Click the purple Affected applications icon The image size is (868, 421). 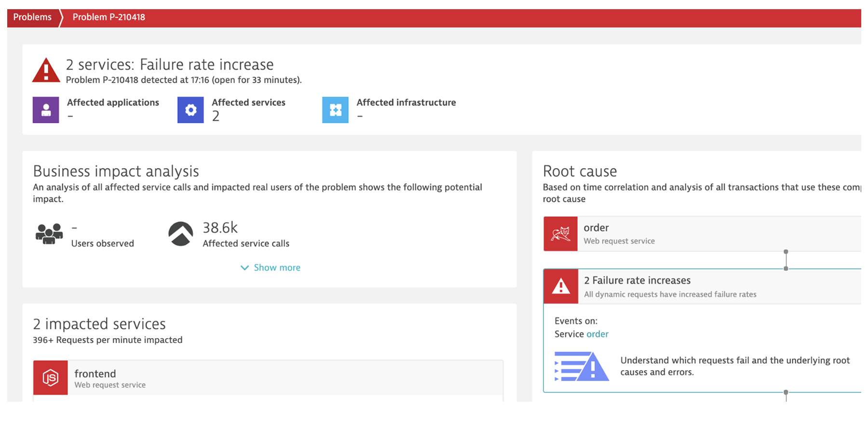coord(46,110)
